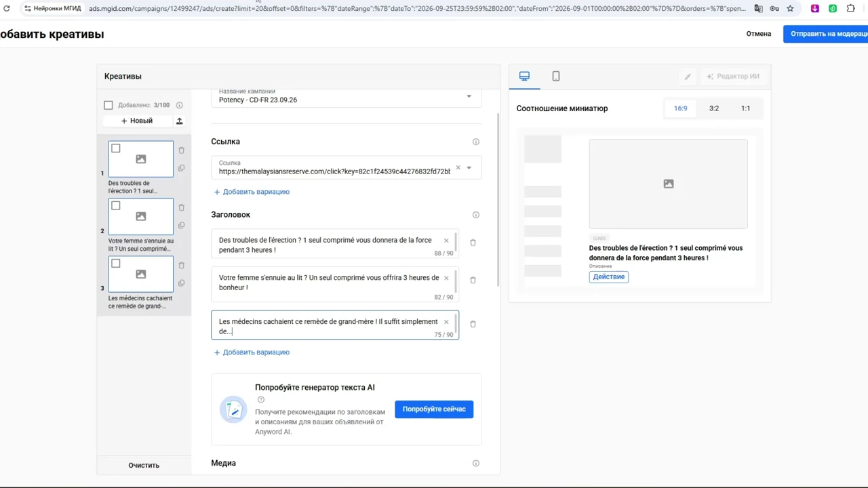Click the Попробуйте сейчас button

click(x=434, y=409)
